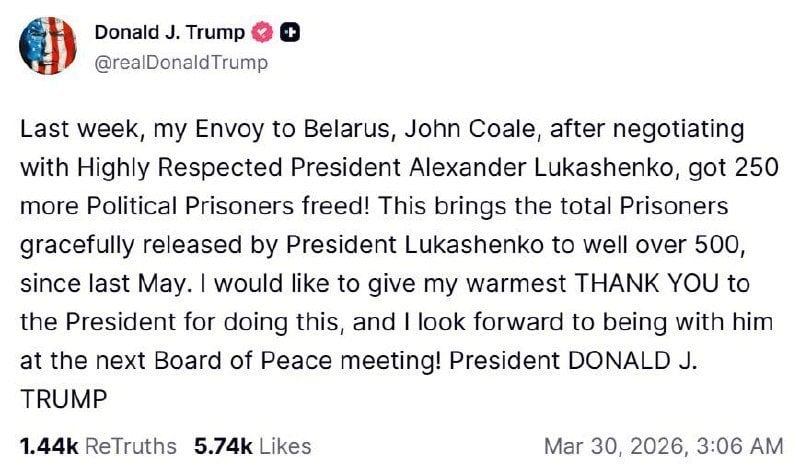Click the Donald J. Trump display name
The width and height of the screenshot is (800, 474).
tap(167, 33)
